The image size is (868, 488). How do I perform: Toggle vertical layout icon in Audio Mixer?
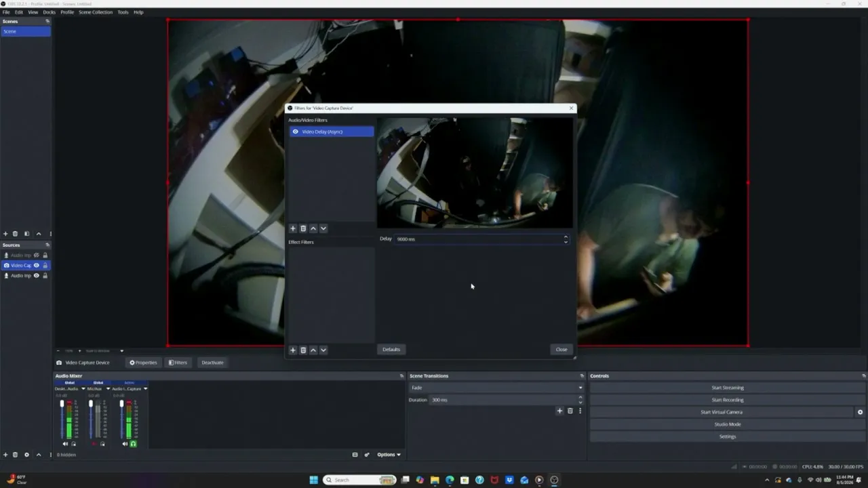tap(355, 455)
